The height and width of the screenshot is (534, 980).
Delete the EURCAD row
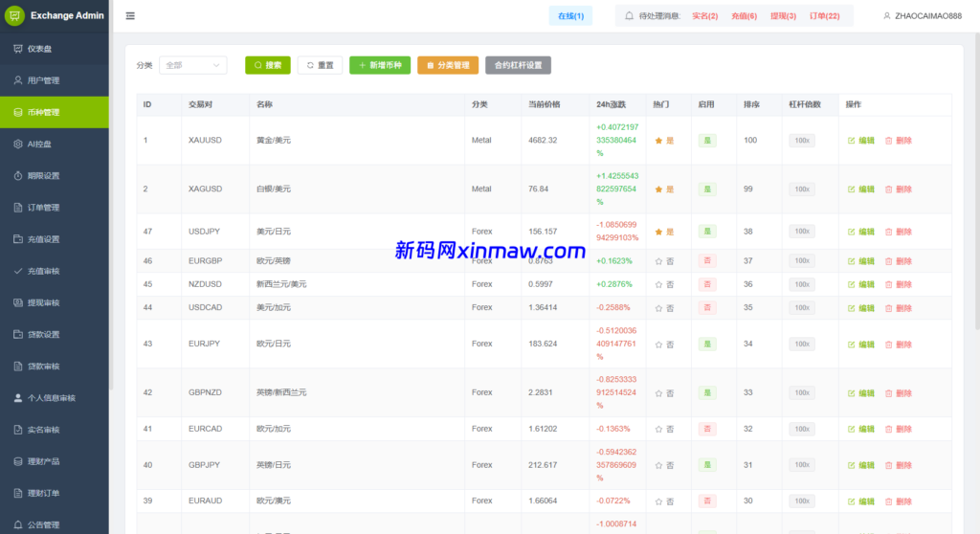pos(898,429)
